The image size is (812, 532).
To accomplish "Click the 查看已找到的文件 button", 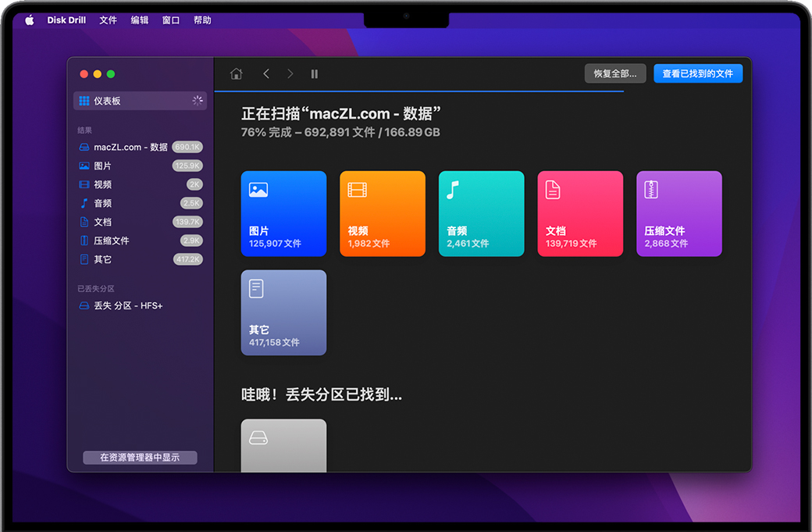I will tap(697, 73).
